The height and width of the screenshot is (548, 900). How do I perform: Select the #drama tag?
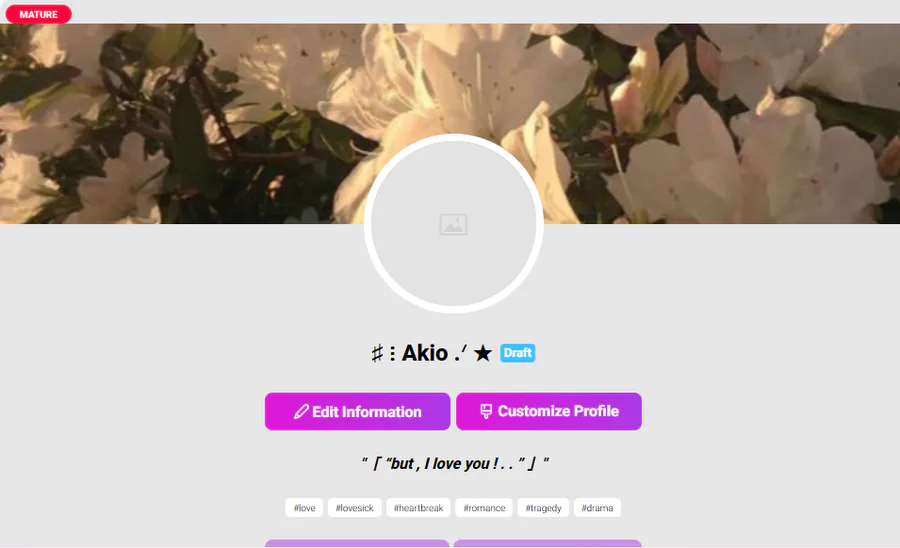point(597,508)
